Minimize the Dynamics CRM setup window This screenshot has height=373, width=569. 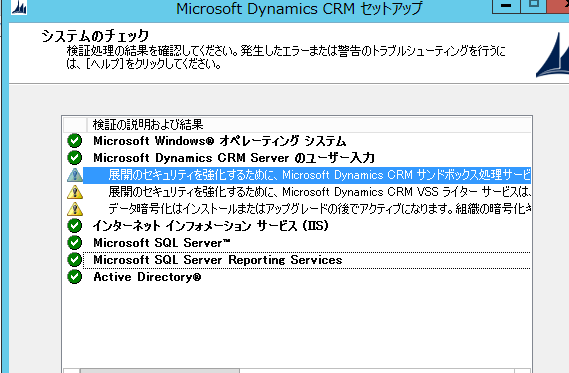click(506, 6)
